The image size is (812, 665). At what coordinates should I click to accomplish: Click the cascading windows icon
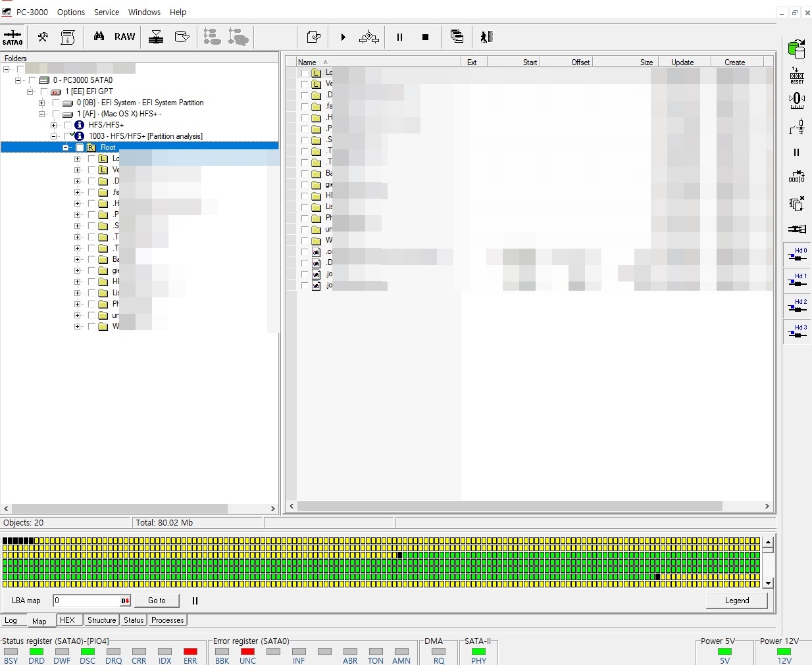click(457, 37)
